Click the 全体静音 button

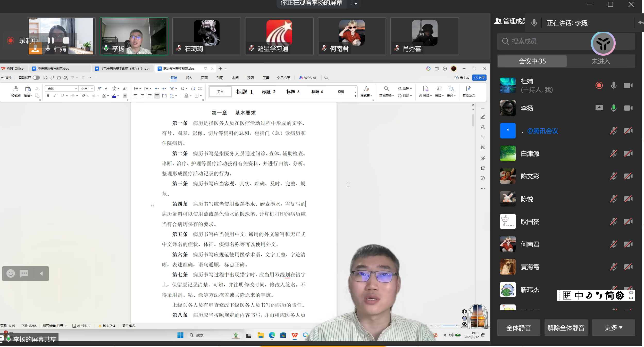[x=518, y=328]
